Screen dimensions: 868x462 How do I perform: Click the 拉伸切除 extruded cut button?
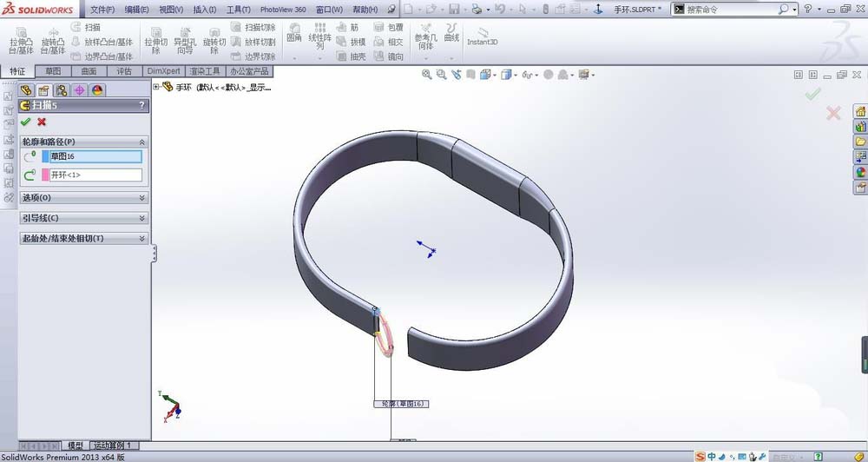(156, 41)
